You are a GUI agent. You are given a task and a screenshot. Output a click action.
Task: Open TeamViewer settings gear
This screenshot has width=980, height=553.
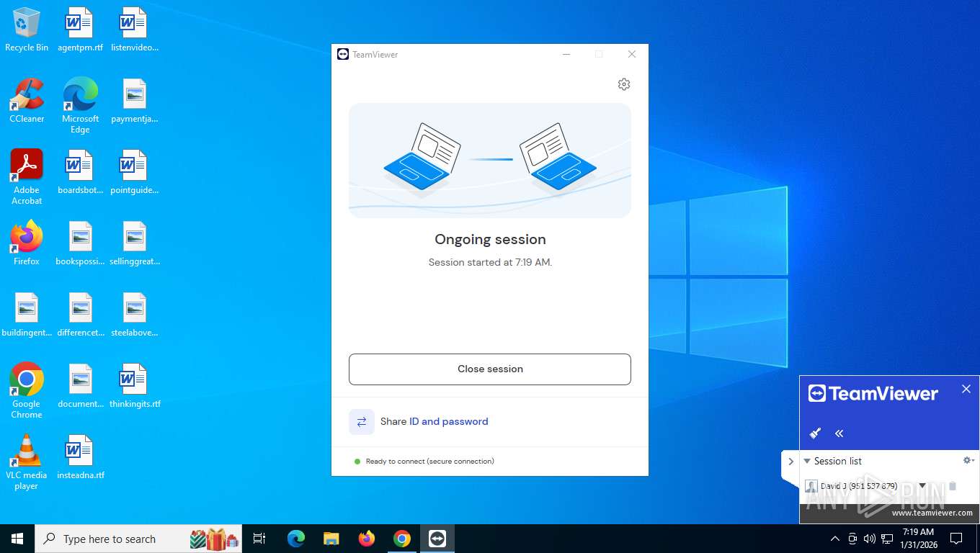624,84
